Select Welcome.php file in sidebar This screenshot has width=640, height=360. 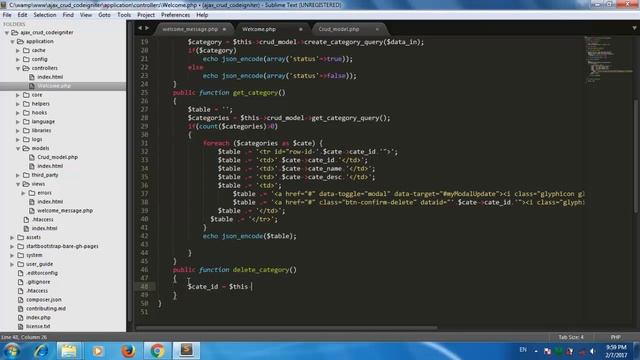(x=54, y=86)
